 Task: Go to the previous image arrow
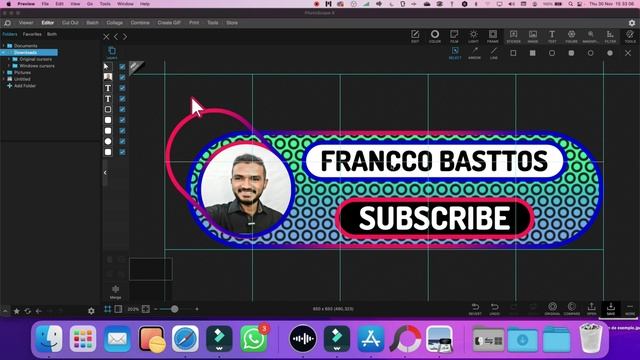click(116, 37)
